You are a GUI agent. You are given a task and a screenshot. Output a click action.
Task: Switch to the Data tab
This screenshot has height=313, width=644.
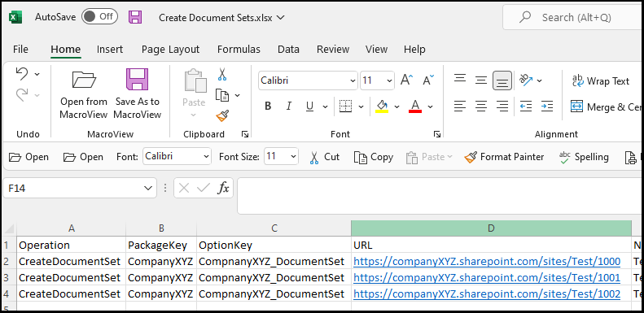tap(288, 50)
